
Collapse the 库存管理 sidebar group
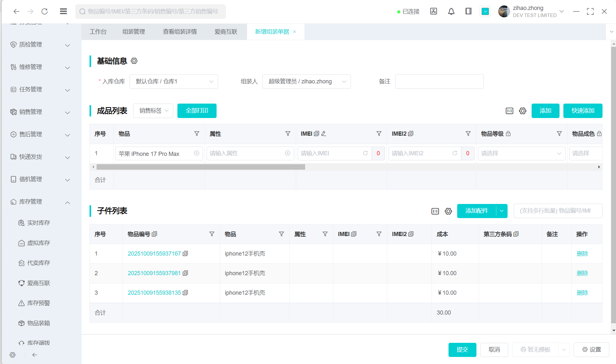pos(67,202)
